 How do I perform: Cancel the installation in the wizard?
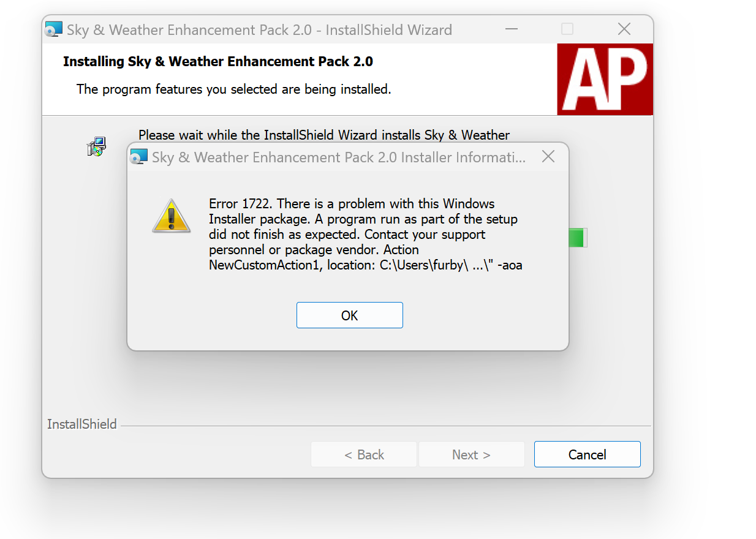click(587, 454)
